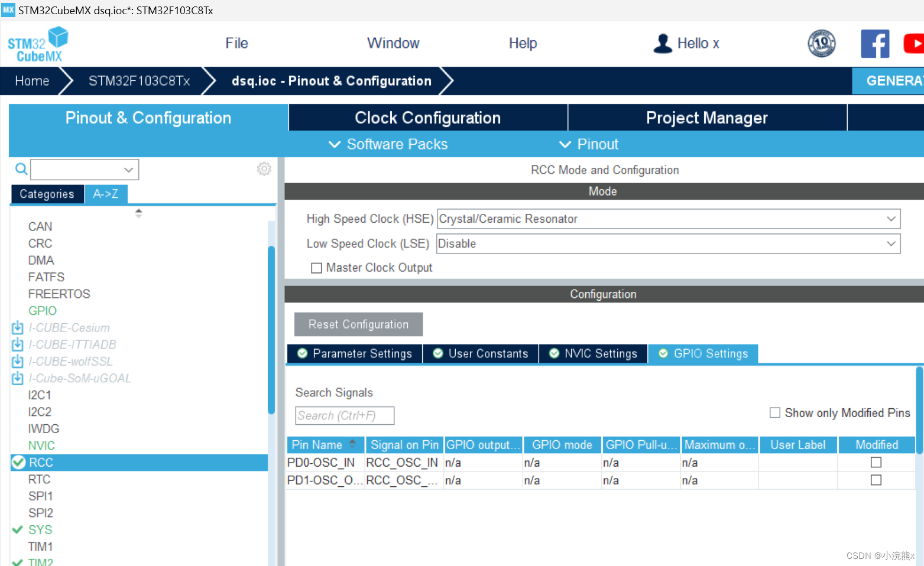Open the user account Hello x icon
This screenshot has height=566, width=924.
663,43
